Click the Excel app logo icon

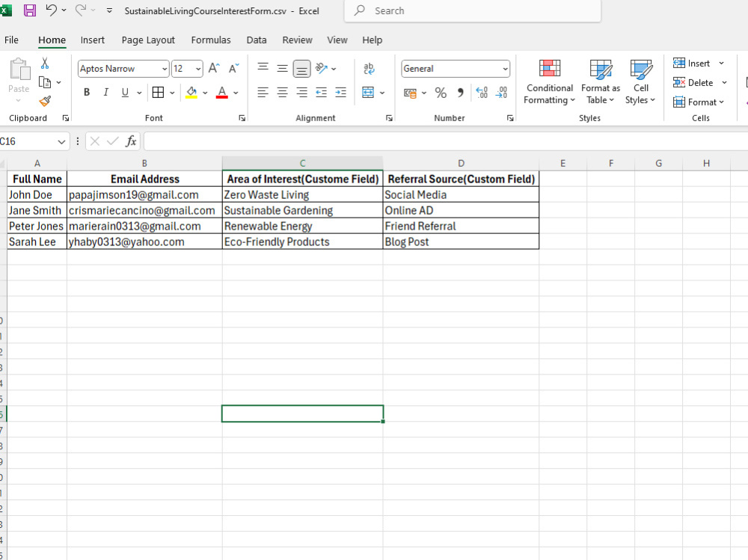coord(6,10)
